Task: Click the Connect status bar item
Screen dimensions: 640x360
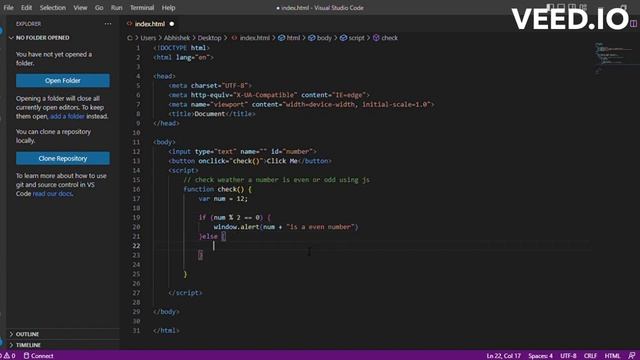Action: pos(38,356)
